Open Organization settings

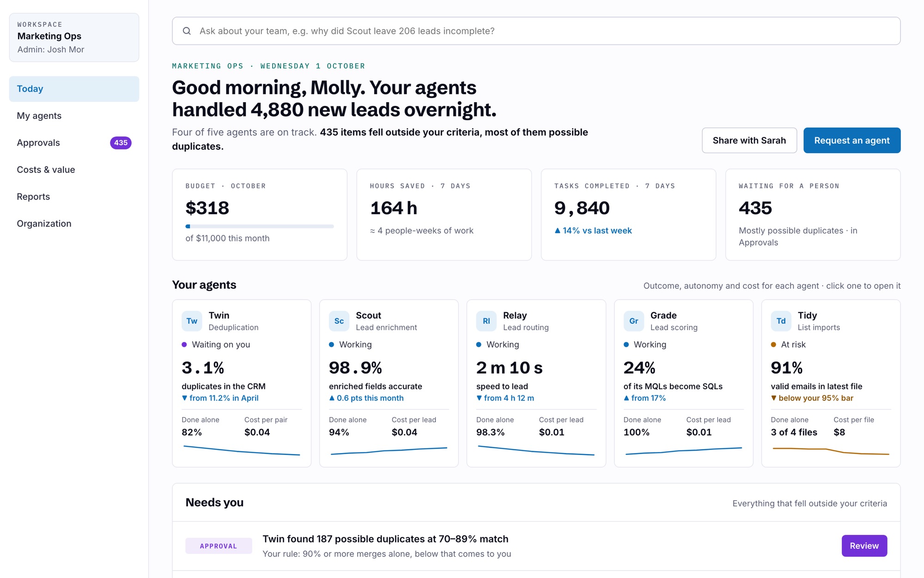pyautogui.click(x=74, y=224)
